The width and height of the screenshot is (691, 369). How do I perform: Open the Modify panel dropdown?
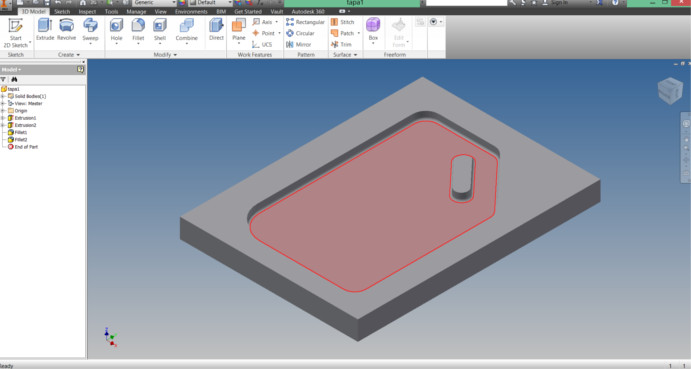[165, 55]
